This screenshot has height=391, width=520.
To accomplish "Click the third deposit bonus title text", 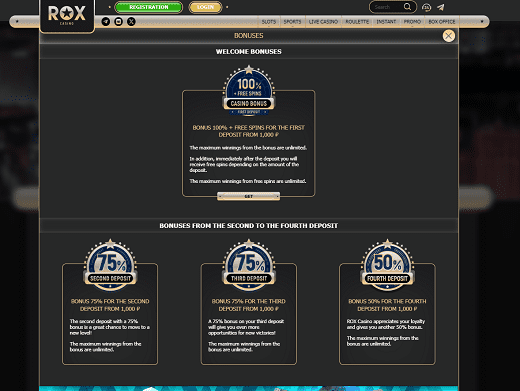I will click(x=249, y=305).
